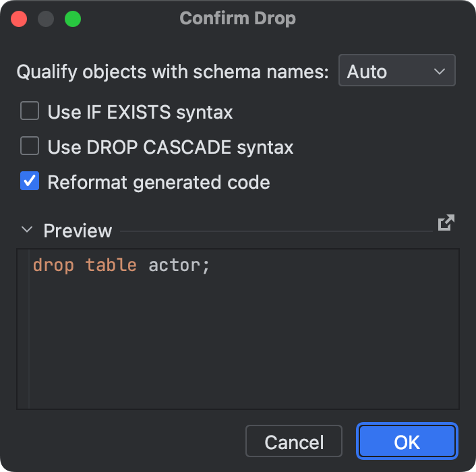Click the Confirm Drop title bar text
The image size is (476, 472).
point(238,18)
